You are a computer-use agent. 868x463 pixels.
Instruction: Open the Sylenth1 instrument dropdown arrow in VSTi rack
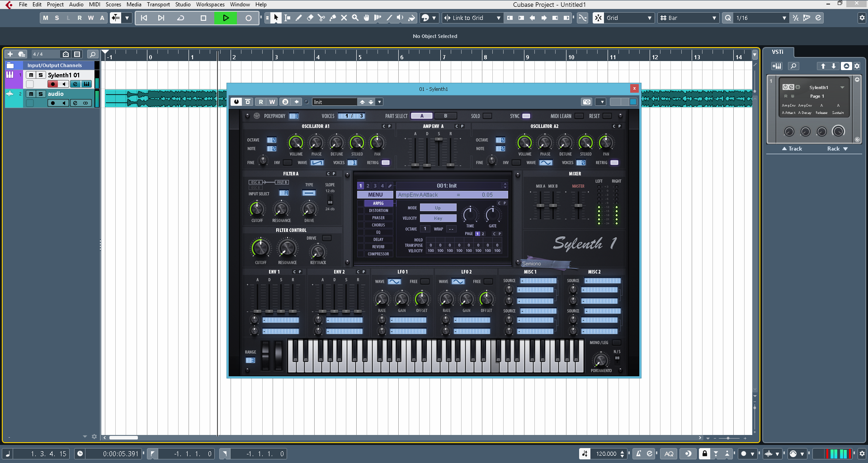(x=842, y=87)
